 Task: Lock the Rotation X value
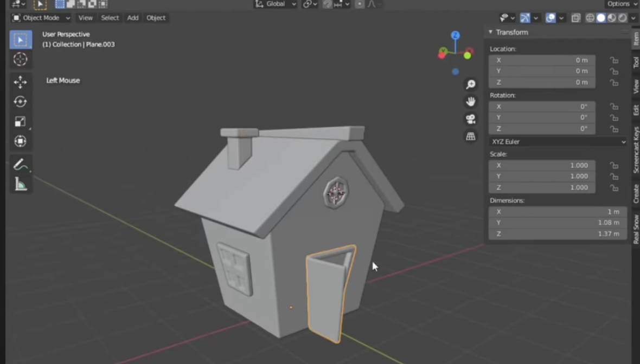point(614,107)
